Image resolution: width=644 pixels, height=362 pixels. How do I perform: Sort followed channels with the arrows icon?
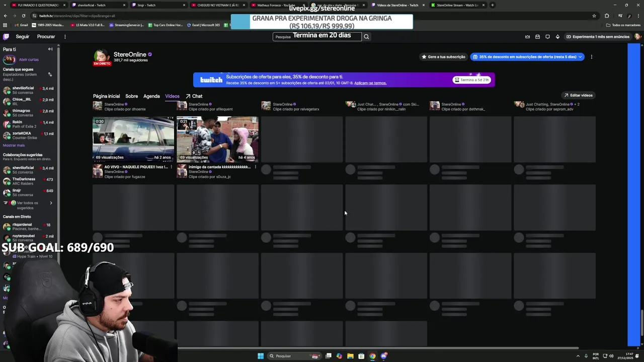point(50,74)
